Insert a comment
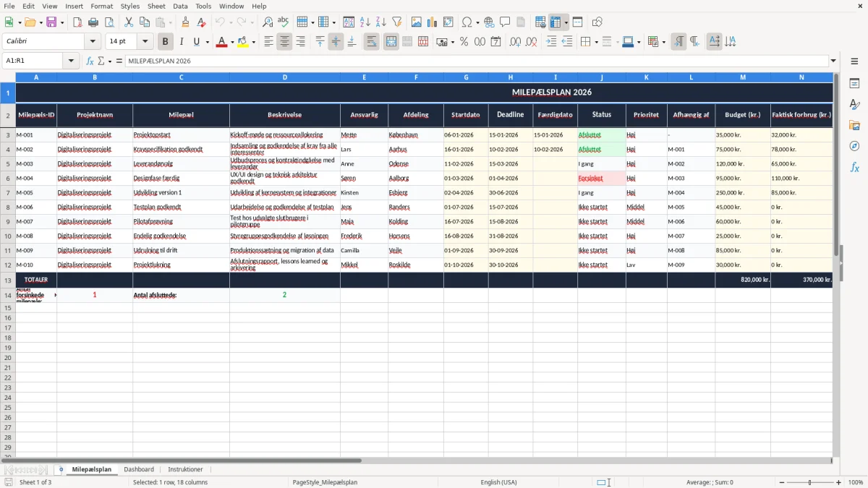This screenshot has height=488, width=868. tap(505, 22)
